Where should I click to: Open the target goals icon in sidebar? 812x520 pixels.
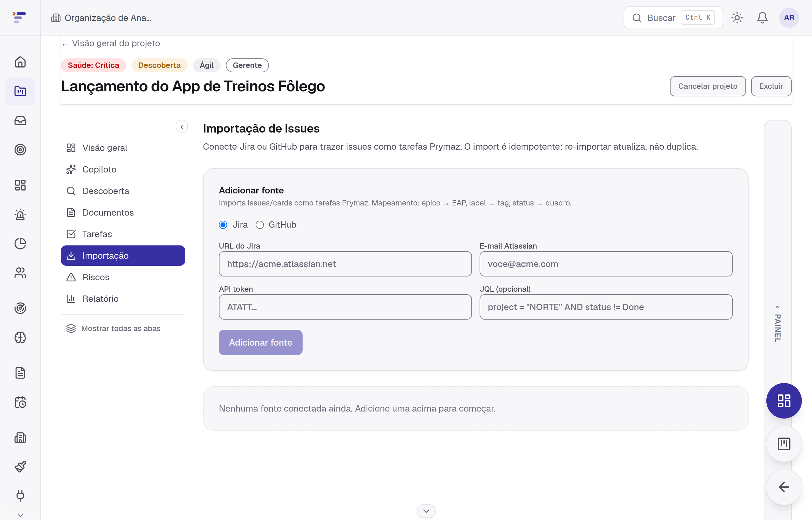click(20, 150)
